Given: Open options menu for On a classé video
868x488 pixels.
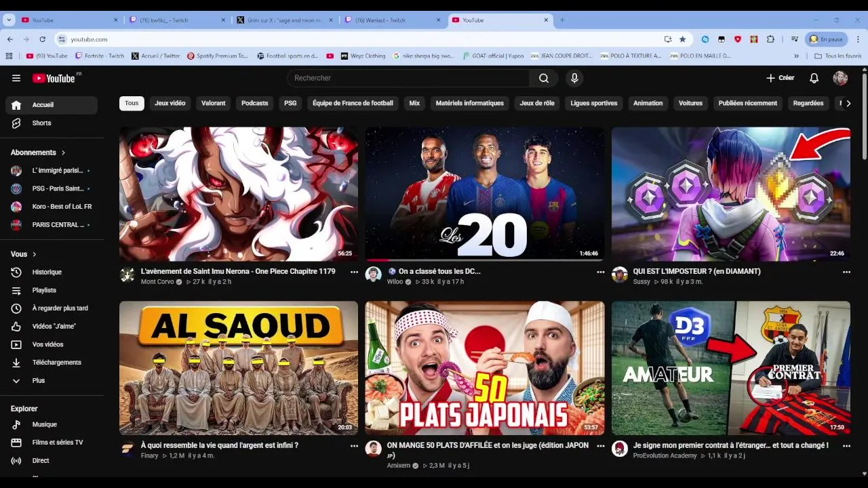Looking at the screenshot, I should 600,272.
